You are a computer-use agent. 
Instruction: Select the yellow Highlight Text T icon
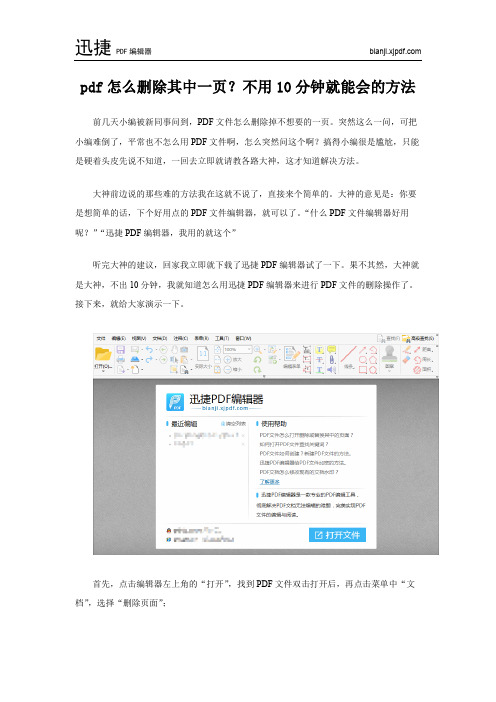click(320, 350)
